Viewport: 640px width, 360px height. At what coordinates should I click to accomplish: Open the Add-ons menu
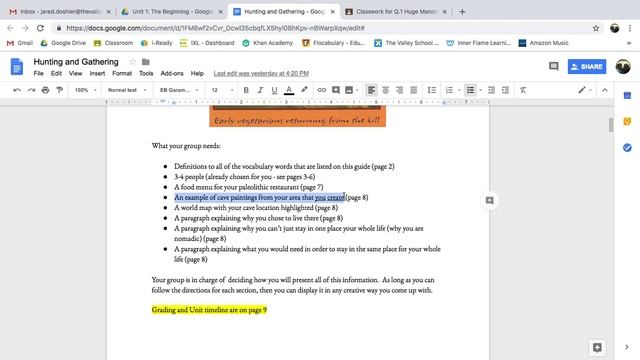pos(172,73)
